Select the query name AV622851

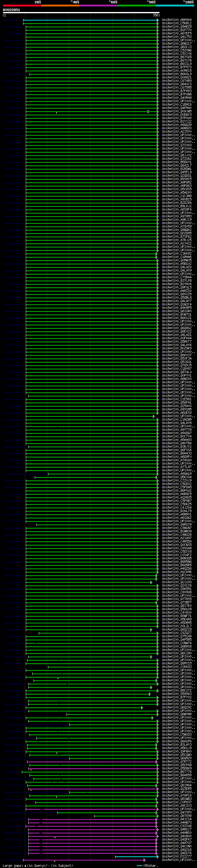pyautogui.click(x=11, y=10)
